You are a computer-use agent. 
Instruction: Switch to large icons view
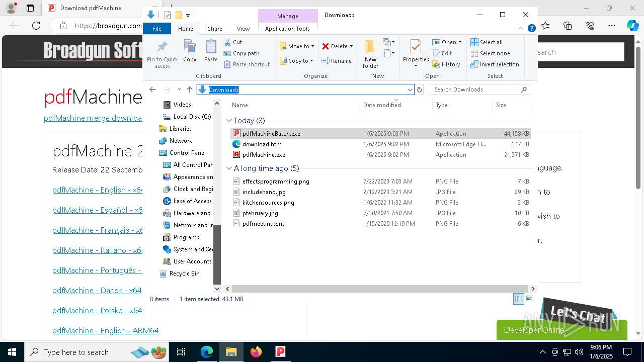click(x=530, y=299)
